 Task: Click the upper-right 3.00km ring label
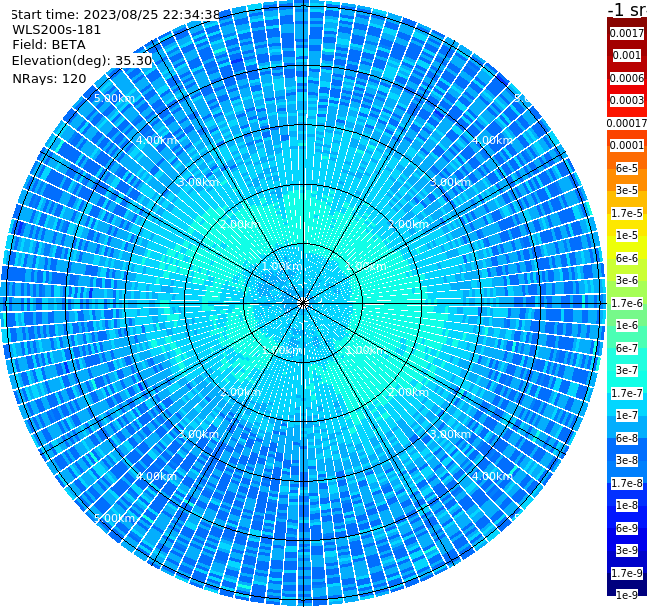pyautogui.click(x=451, y=182)
